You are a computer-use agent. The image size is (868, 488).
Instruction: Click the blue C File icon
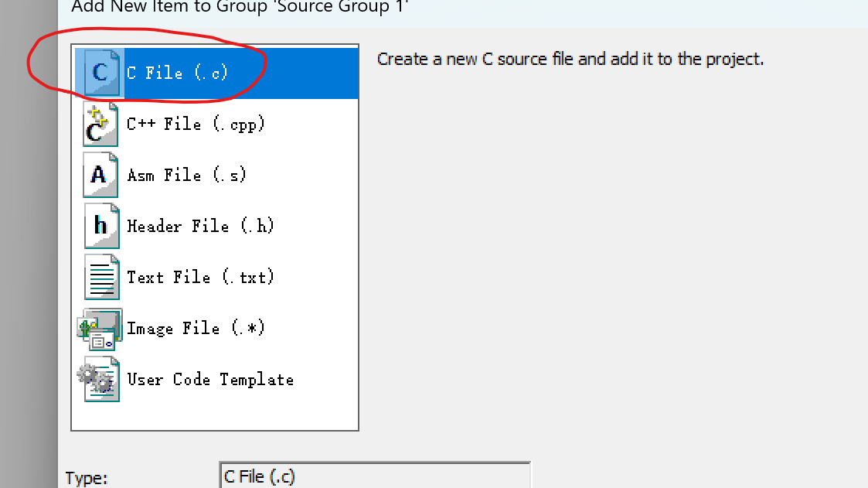pos(100,73)
